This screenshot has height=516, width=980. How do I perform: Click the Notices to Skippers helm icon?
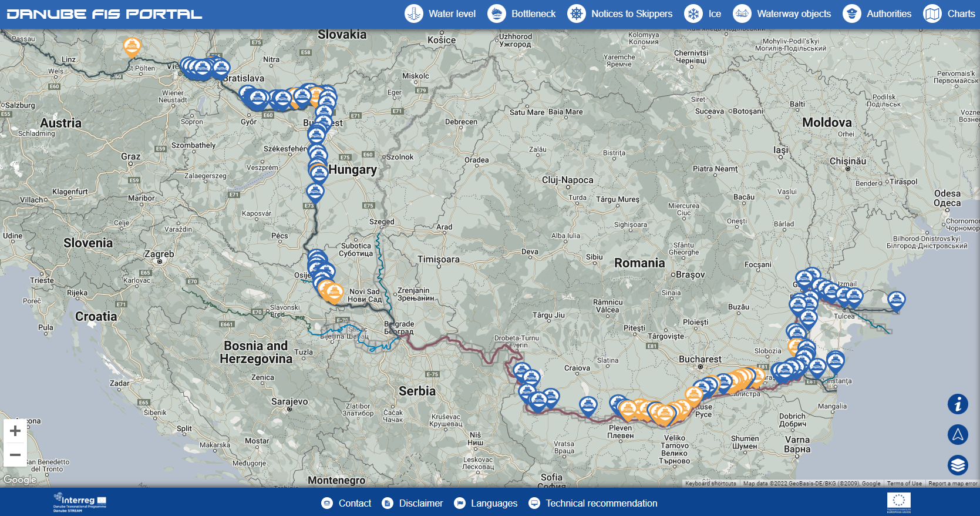(x=577, y=14)
